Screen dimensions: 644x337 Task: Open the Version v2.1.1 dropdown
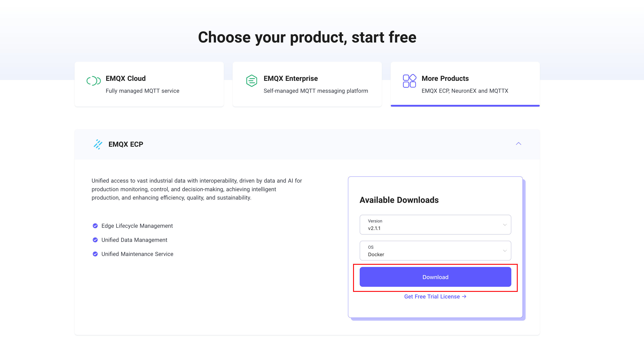click(435, 225)
